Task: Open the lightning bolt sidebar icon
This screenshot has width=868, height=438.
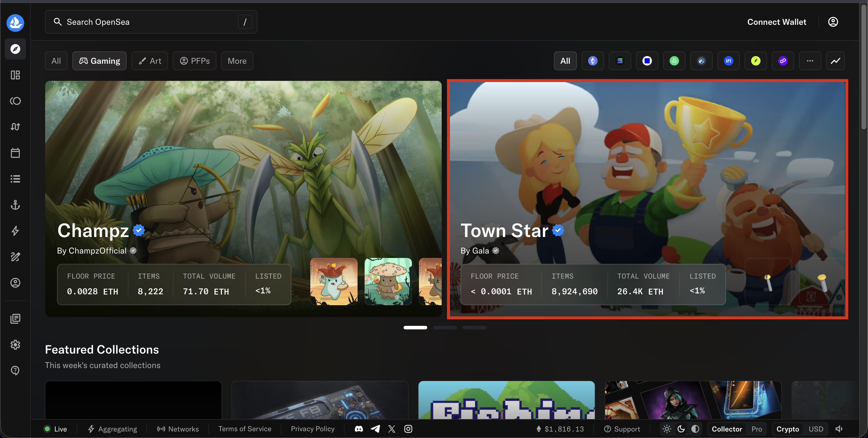Action: [x=15, y=231]
